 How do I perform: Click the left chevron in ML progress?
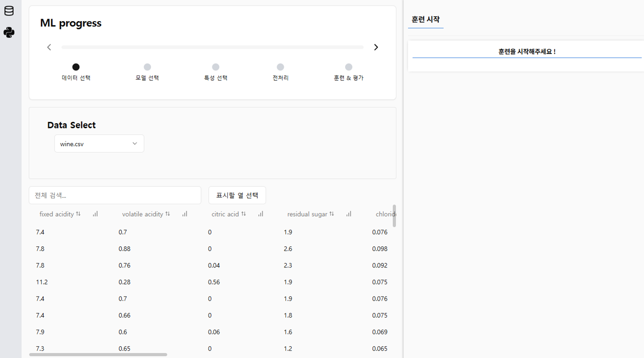tap(49, 47)
